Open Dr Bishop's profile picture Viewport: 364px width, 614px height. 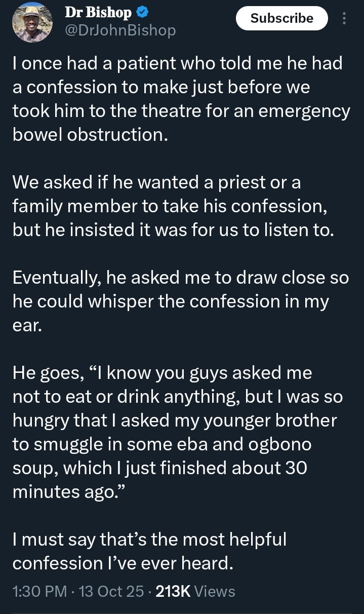[32, 21]
